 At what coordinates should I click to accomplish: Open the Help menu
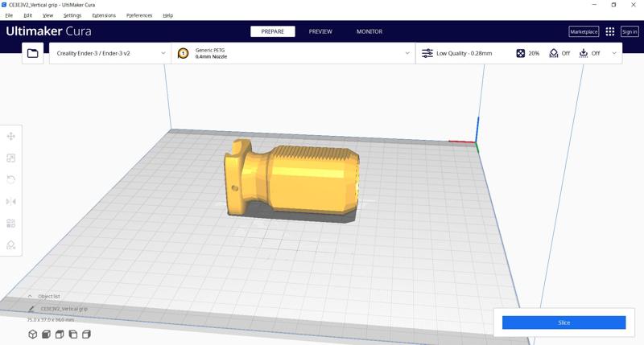click(x=168, y=15)
